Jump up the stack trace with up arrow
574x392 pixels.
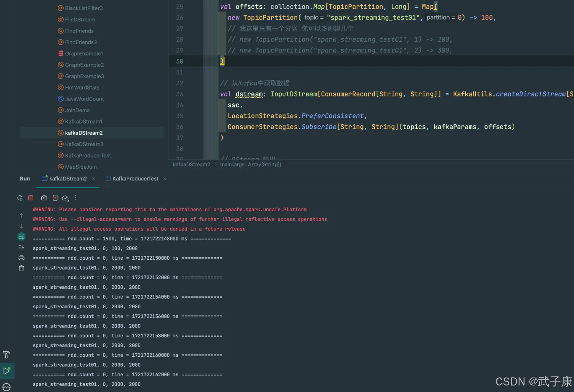[21, 216]
